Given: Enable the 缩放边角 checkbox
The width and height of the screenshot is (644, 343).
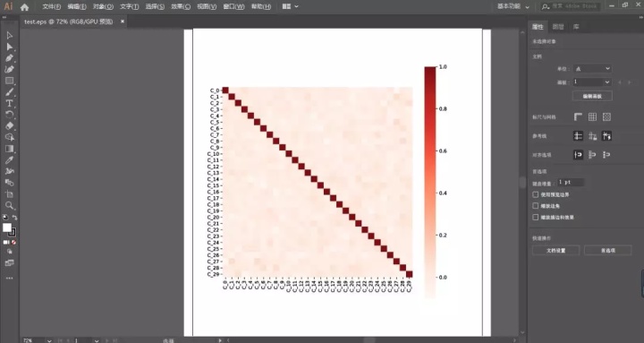Looking at the screenshot, I should [x=535, y=206].
